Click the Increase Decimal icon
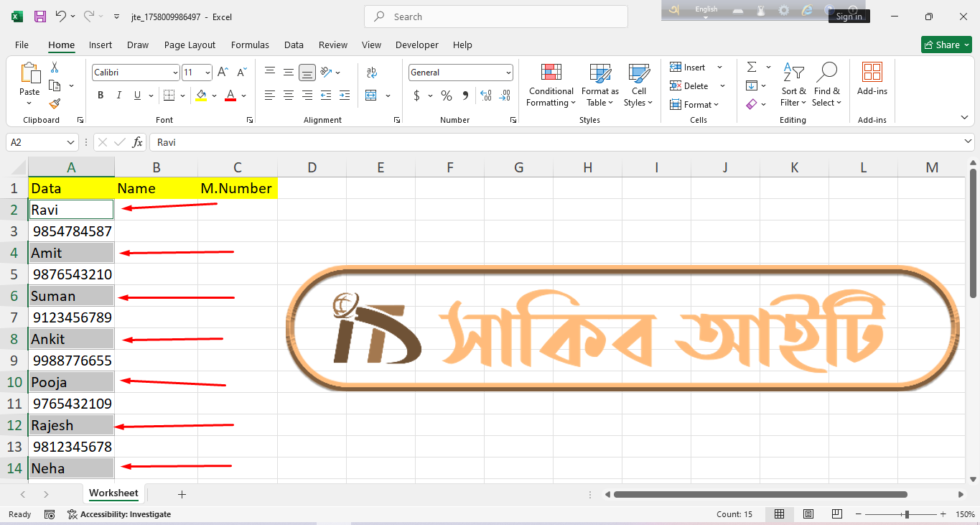The width and height of the screenshot is (980, 525). tap(485, 96)
